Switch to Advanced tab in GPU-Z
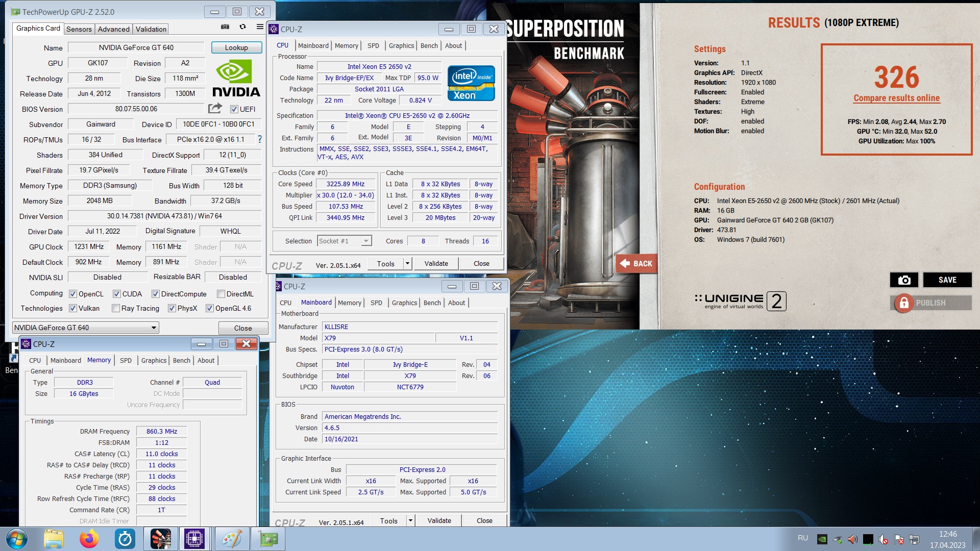The width and height of the screenshot is (980, 551). click(x=114, y=29)
